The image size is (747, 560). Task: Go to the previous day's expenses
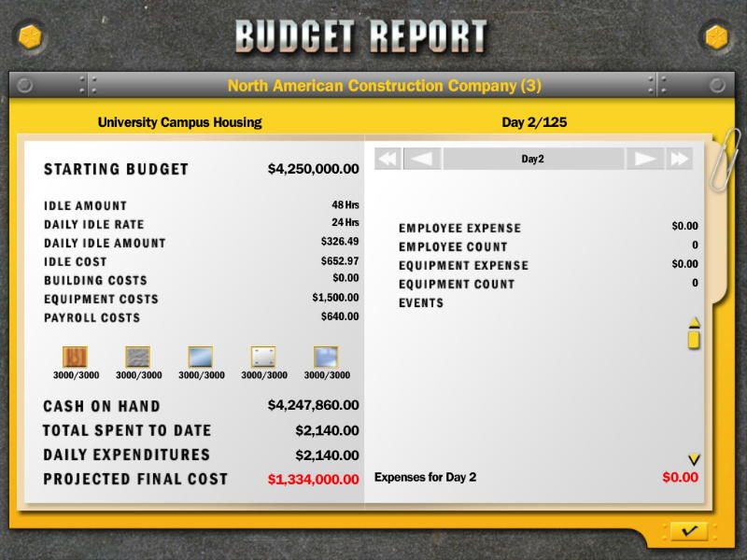pos(423,160)
